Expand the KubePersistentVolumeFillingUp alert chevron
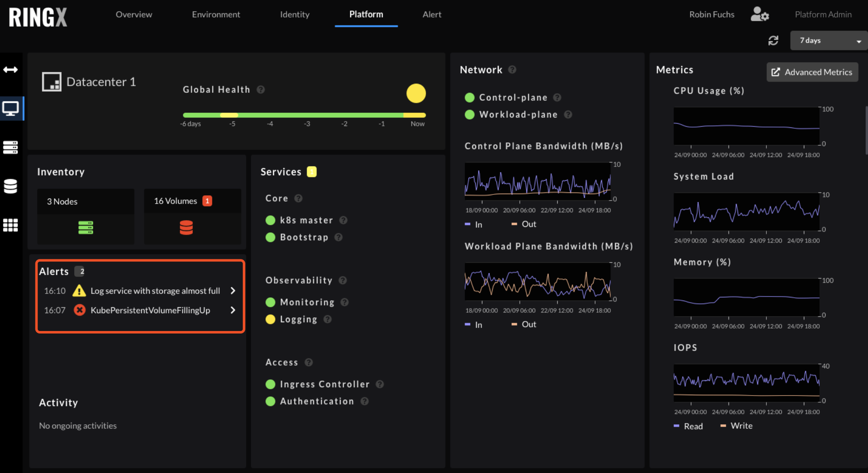Image resolution: width=868 pixels, height=473 pixels. tap(233, 310)
